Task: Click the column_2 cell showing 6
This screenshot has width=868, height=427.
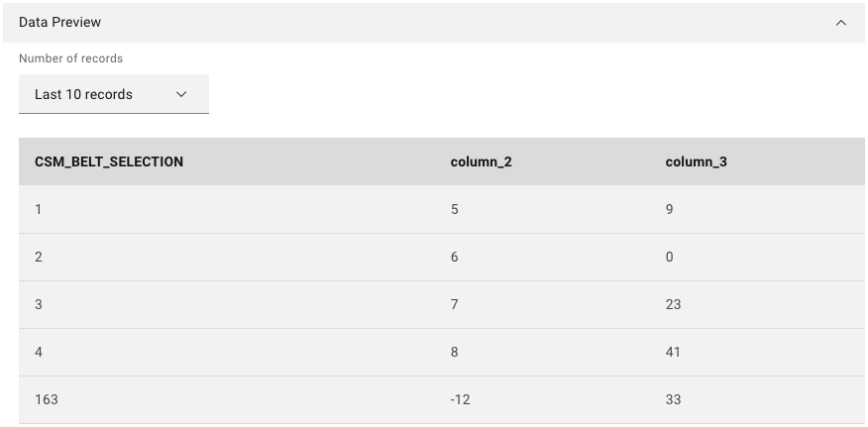Action: point(455,257)
